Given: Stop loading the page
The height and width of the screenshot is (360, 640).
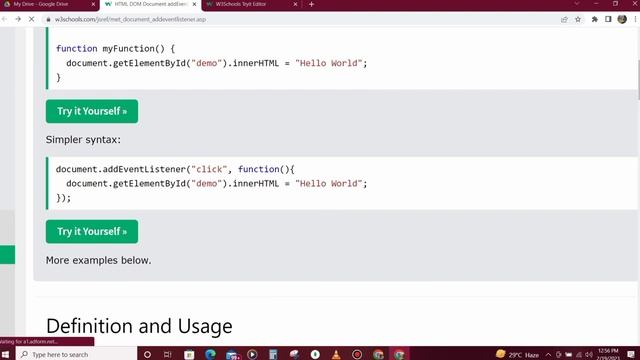Looking at the screenshot, I should pos(31,19).
